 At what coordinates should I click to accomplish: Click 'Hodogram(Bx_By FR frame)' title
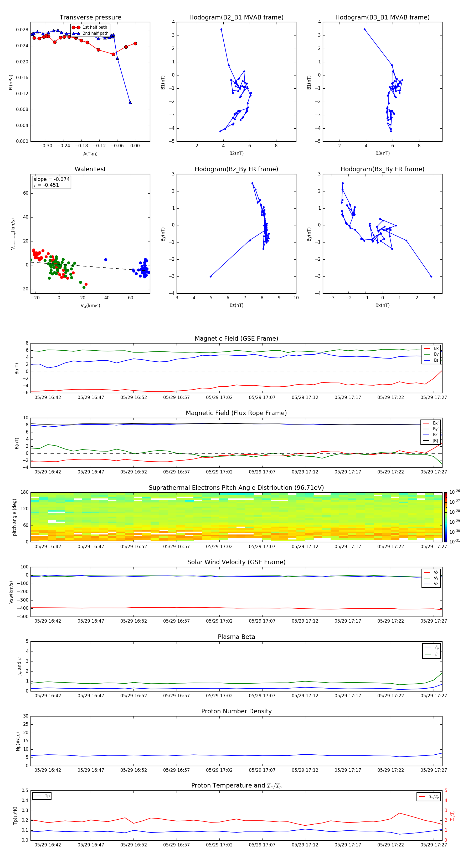pyautogui.click(x=382, y=169)
